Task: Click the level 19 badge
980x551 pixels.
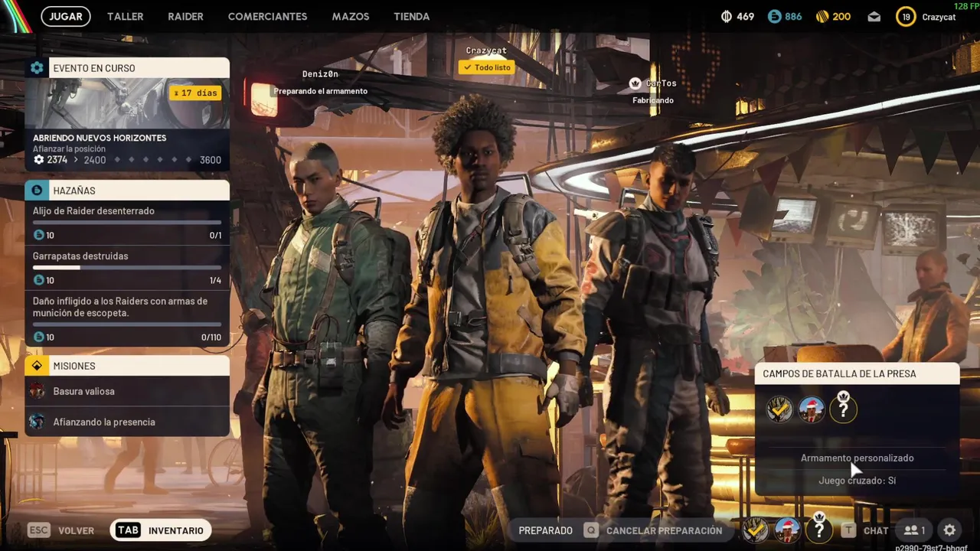Action: click(x=906, y=17)
